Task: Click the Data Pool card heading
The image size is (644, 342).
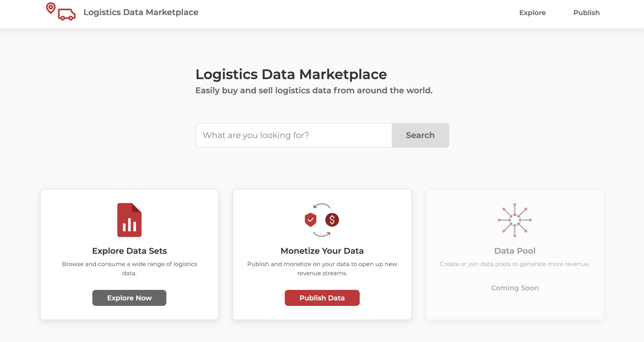Action: (x=515, y=251)
